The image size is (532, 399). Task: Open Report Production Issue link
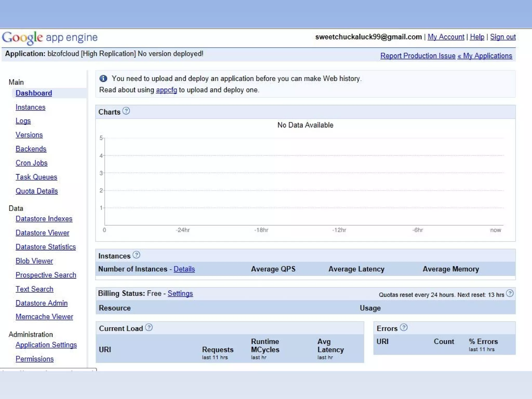418,56
